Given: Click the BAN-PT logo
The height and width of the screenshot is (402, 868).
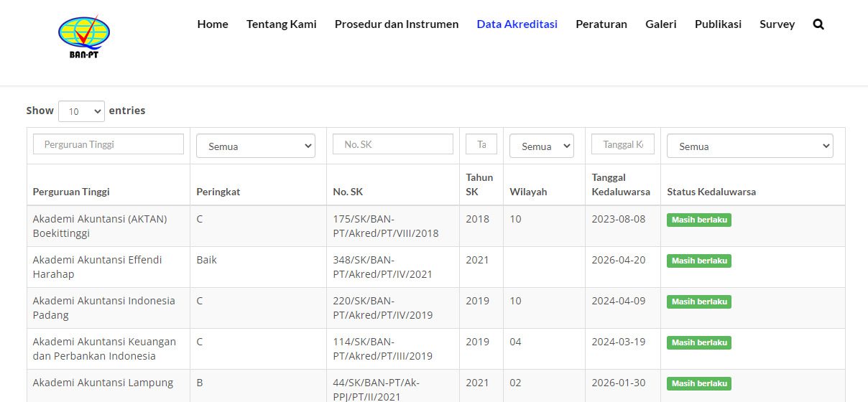Looking at the screenshot, I should click(84, 37).
